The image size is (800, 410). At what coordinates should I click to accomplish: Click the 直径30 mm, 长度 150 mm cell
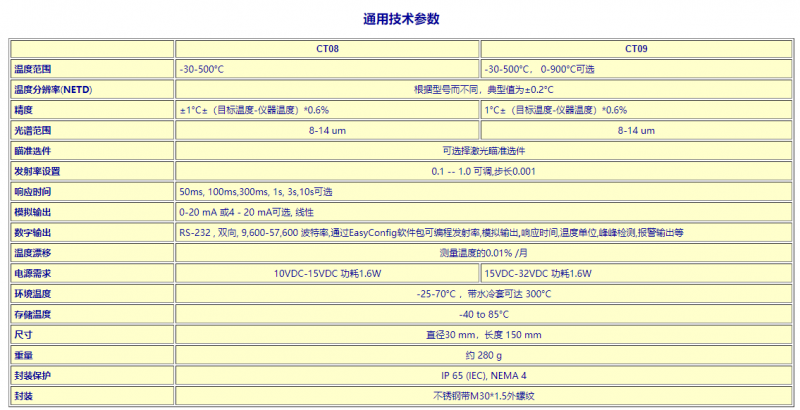483,334
